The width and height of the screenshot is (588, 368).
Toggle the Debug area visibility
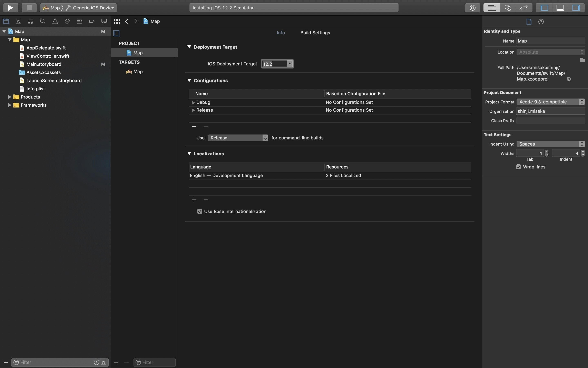click(560, 8)
